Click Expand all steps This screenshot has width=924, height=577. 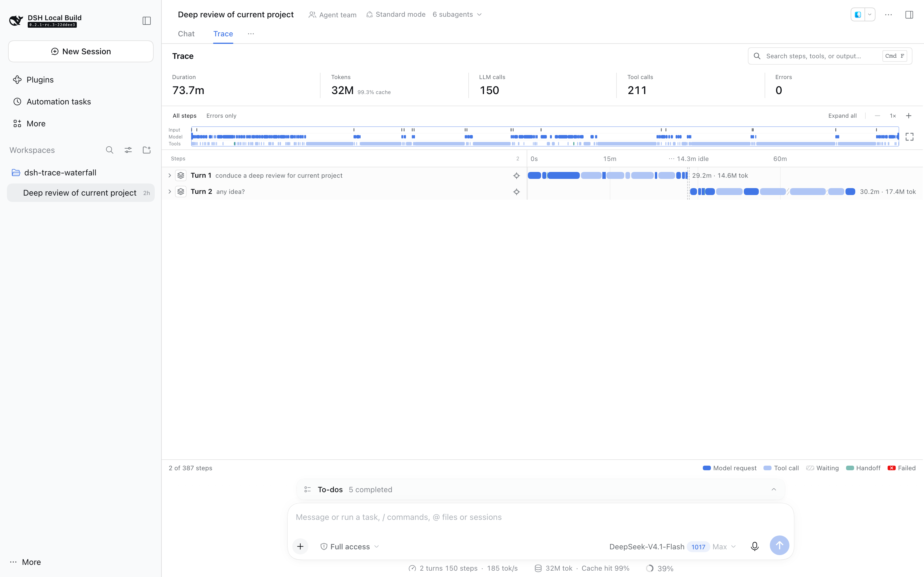(842, 116)
